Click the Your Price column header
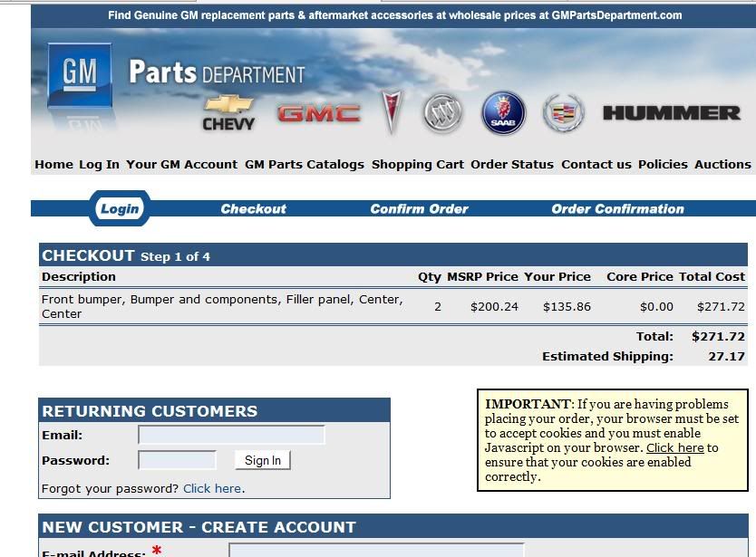 click(557, 276)
